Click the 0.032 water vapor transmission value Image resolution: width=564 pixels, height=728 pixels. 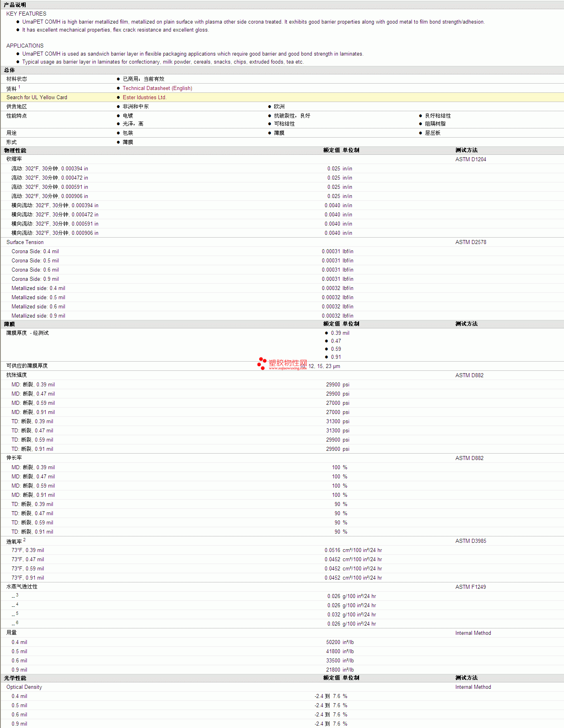tap(334, 615)
